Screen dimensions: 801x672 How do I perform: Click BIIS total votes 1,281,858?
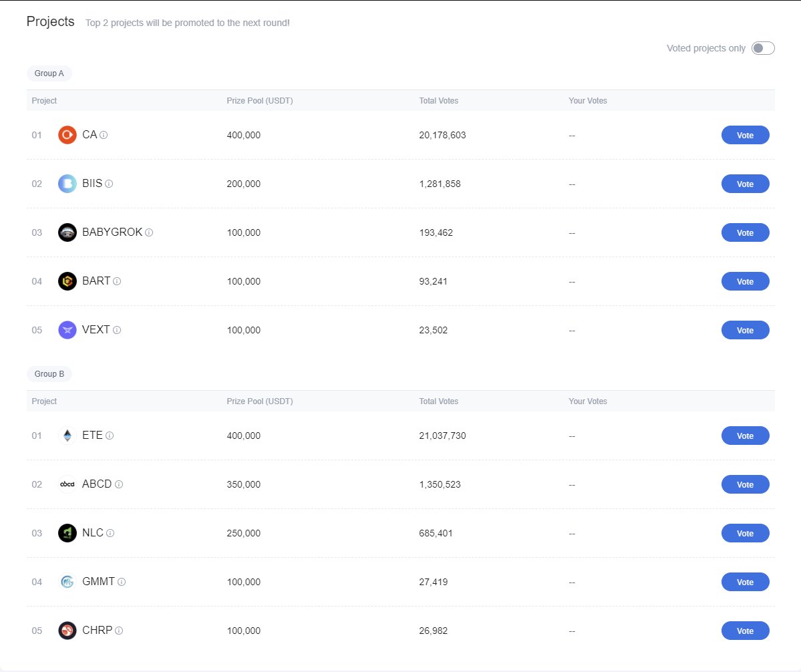pos(440,184)
